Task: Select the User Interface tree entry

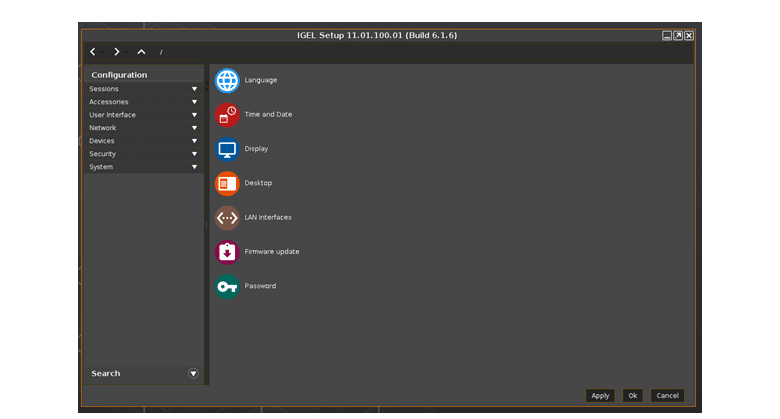Action: click(x=144, y=115)
